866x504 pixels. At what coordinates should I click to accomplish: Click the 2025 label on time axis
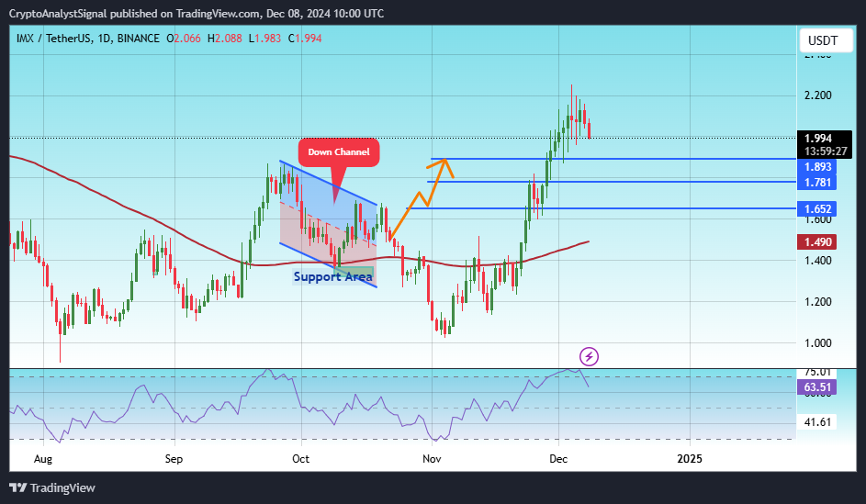[690, 459]
